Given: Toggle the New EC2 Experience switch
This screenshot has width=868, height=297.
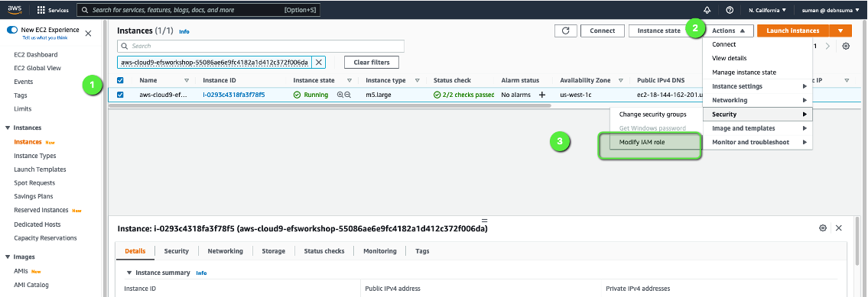Looking at the screenshot, I should [x=11, y=30].
